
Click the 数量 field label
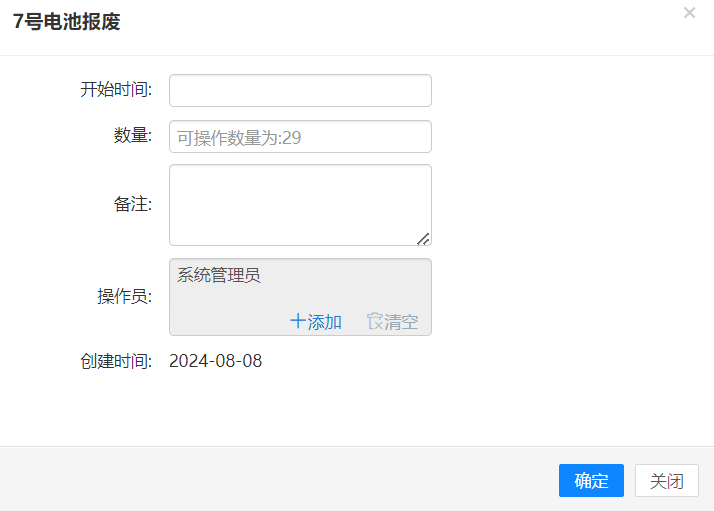(132, 136)
